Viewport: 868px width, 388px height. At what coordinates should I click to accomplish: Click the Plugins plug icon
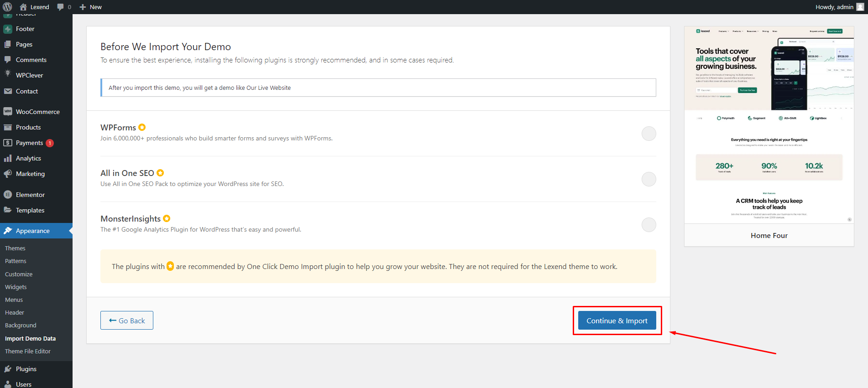click(x=8, y=369)
